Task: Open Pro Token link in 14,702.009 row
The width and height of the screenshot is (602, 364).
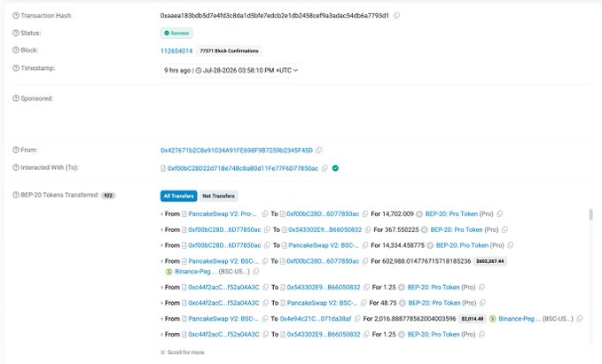Action: (451, 214)
